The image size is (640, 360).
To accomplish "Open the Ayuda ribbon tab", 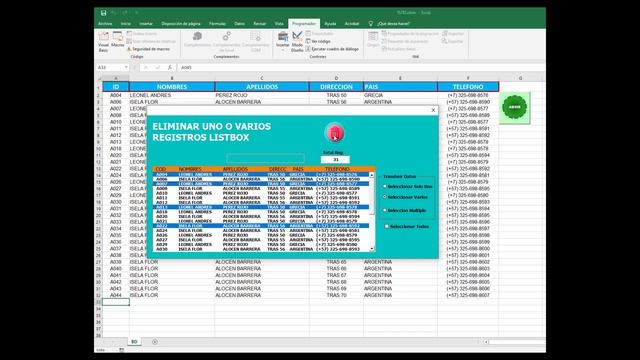I will (x=330, y=24).
